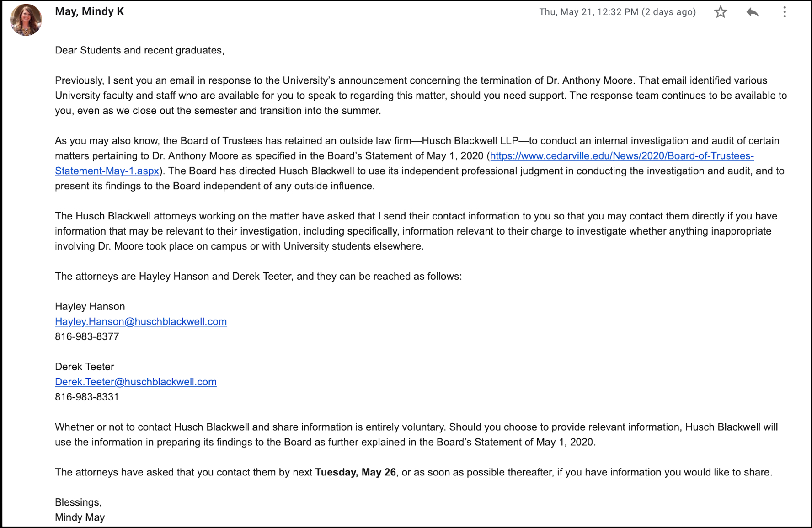The width and height of the screenshot is (812, 528).
Task: Click the Mindy May signature at bottom
Action: click(x=80, y=517)
